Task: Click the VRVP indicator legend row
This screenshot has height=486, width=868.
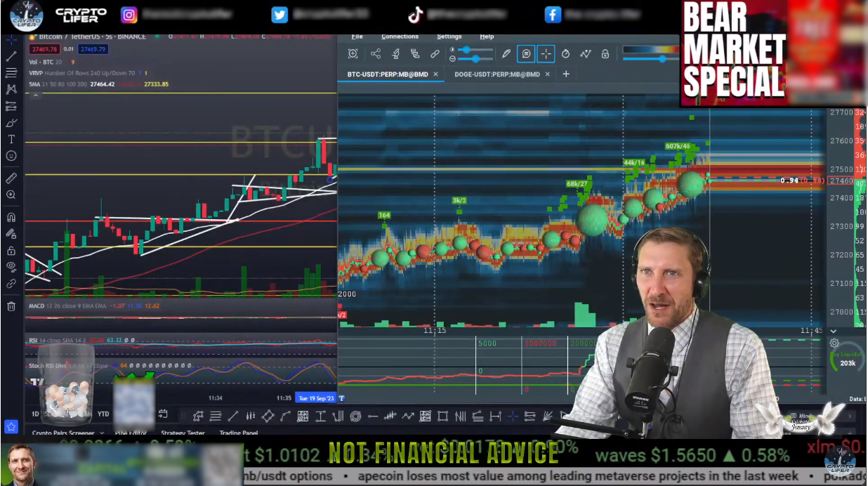Action: click(87, 72)
